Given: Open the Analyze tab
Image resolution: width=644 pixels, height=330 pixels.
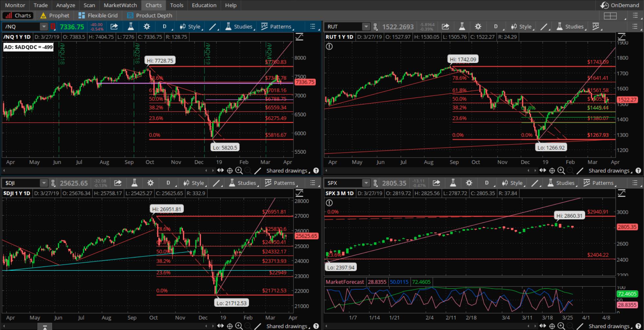Looking at the screenshot, I should point(66,5).
